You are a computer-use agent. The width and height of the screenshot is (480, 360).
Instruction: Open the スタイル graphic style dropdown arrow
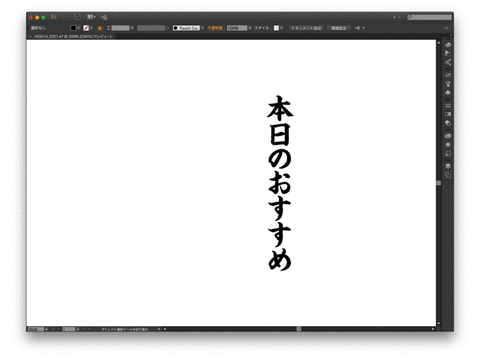coord(282,28)
